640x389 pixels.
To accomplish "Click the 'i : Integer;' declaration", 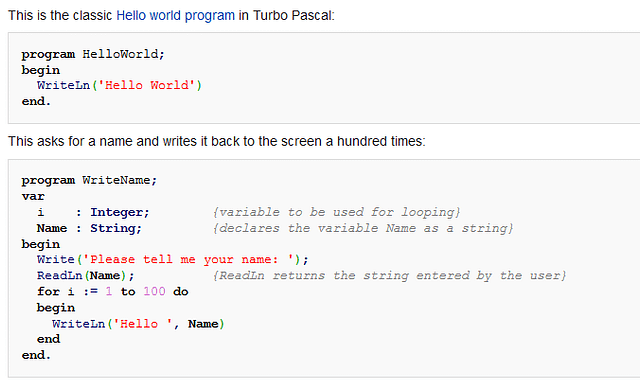I will click(93, 212).
